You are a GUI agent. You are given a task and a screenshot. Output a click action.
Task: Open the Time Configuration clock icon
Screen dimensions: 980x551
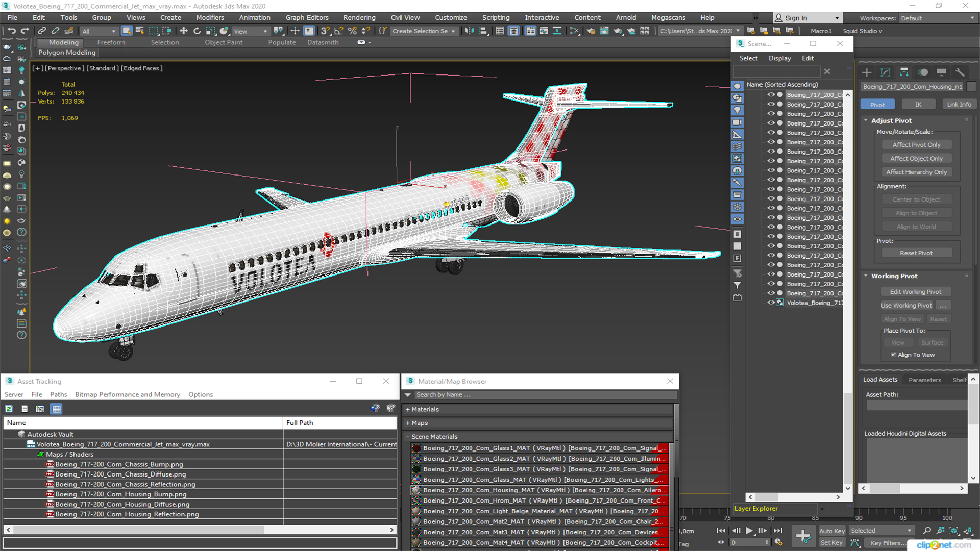[x=778, y=542]
